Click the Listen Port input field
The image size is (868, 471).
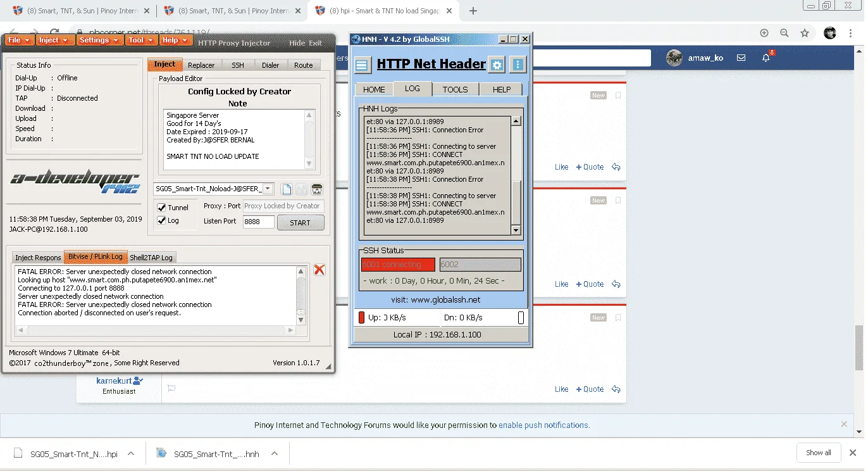259,222
